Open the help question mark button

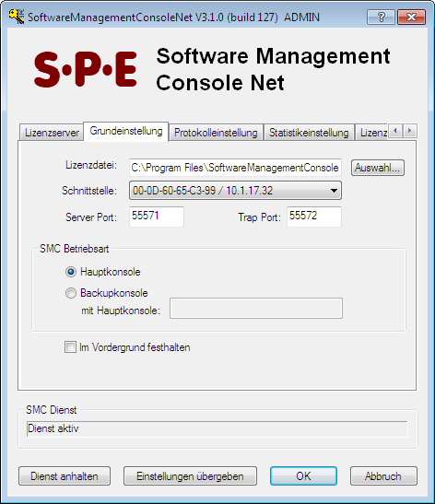tap(381, 17)
